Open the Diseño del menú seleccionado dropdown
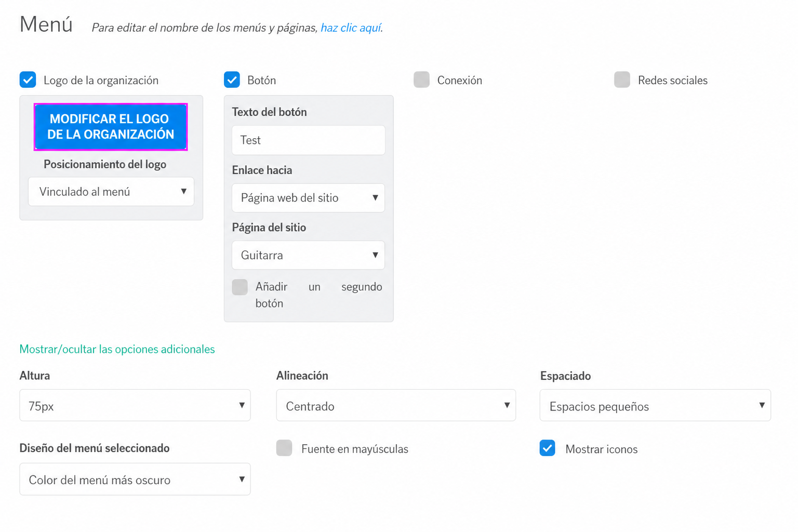 click(135, 479)
